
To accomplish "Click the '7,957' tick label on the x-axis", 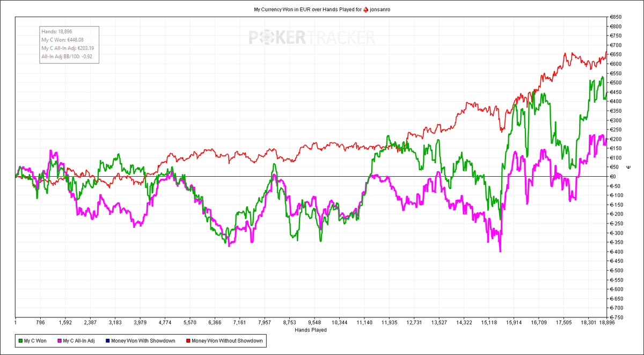I will click(x=265, y=323).
